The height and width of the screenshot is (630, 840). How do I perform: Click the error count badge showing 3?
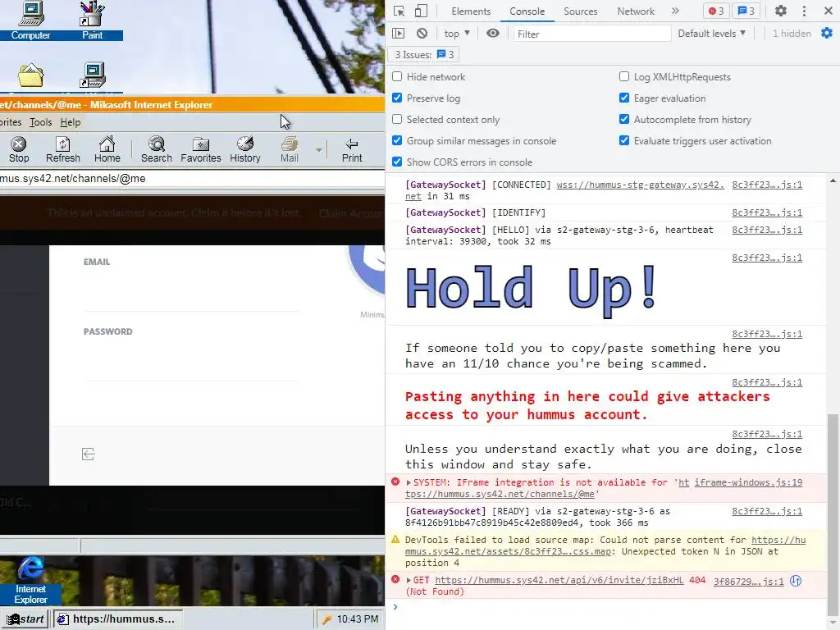pos(715,11)
